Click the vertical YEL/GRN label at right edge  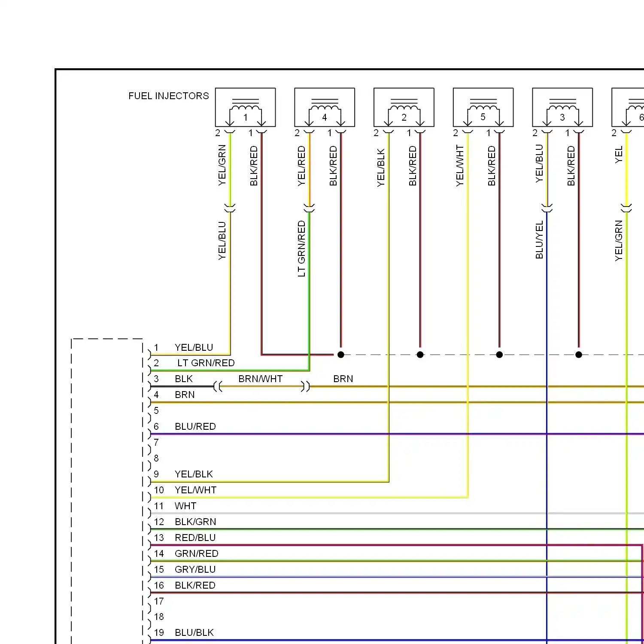point(619,241)
